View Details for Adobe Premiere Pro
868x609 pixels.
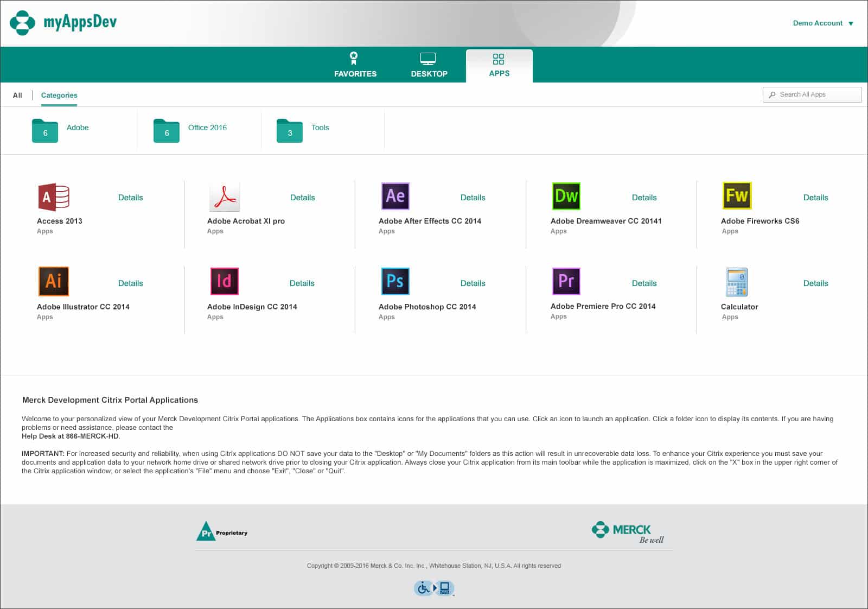[644, 283]
